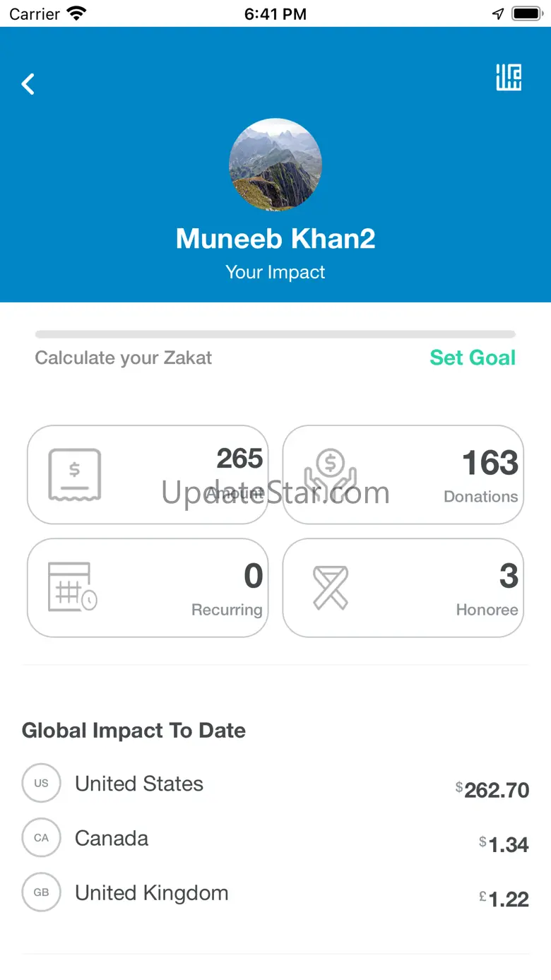Tap the receipt icon in Amount card
The width and height of the screenshot is (551, 980).
click(x=75, y=474)
